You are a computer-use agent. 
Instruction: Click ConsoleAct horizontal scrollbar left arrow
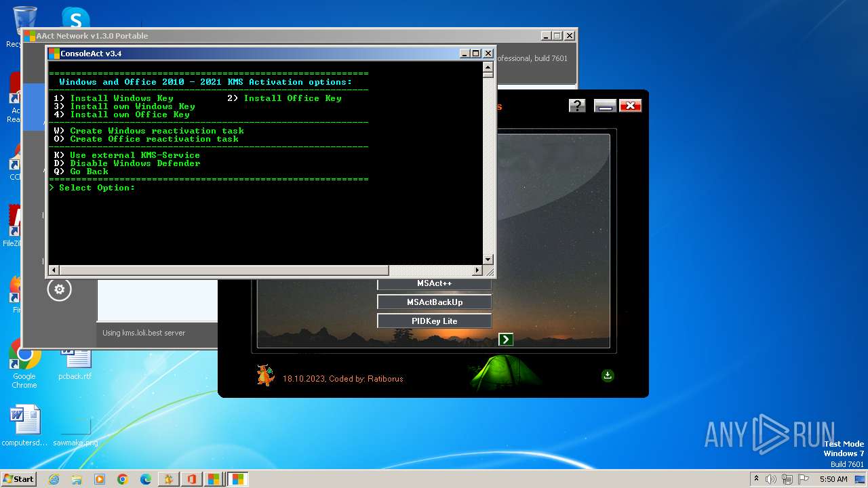(x=54, y=270)
